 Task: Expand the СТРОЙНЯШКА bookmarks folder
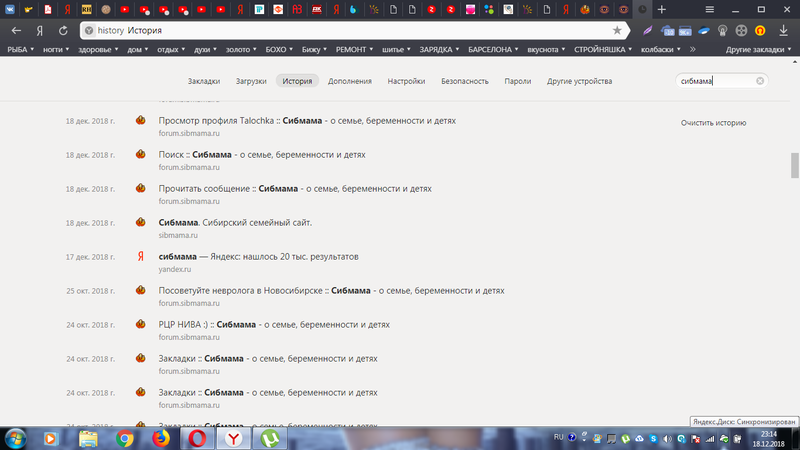tap(603, 49)
